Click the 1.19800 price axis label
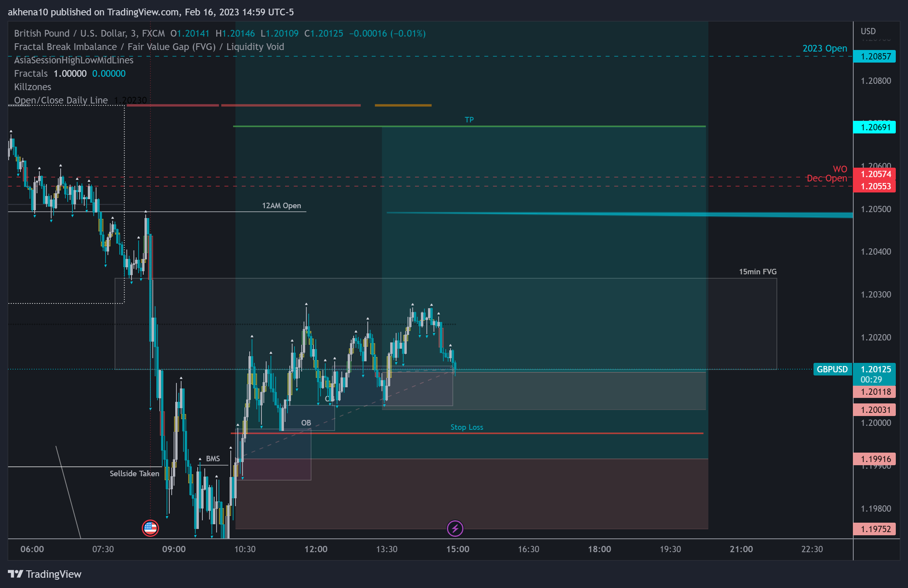908x588 pixels. 876,508
